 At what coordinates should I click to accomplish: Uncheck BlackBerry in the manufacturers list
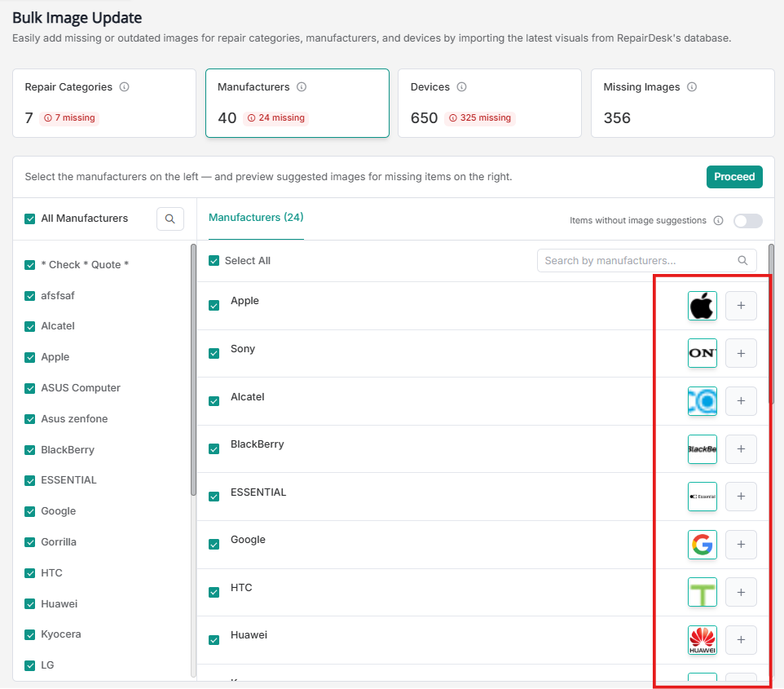tap(30, 450)
